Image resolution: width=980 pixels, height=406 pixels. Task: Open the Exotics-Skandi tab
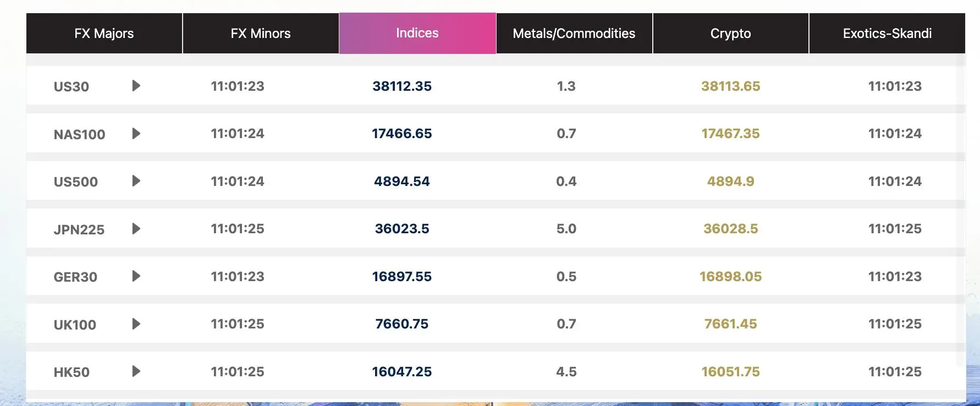887,34
